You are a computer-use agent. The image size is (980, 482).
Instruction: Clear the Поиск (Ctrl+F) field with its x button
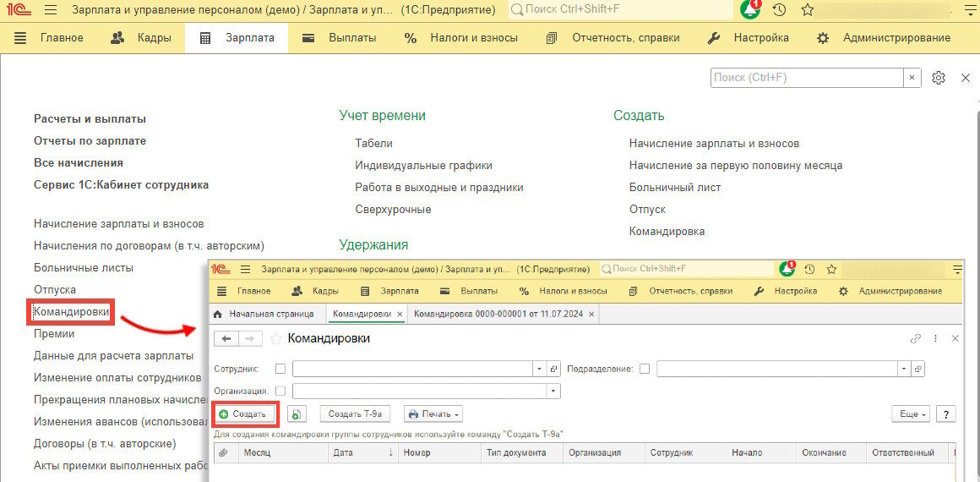[x=912, y=78]
